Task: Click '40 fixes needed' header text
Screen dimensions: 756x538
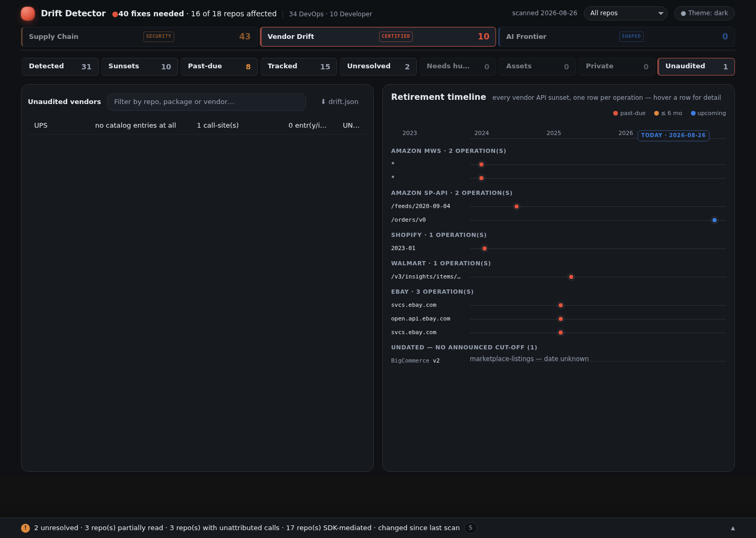Action: pos(151,14)
